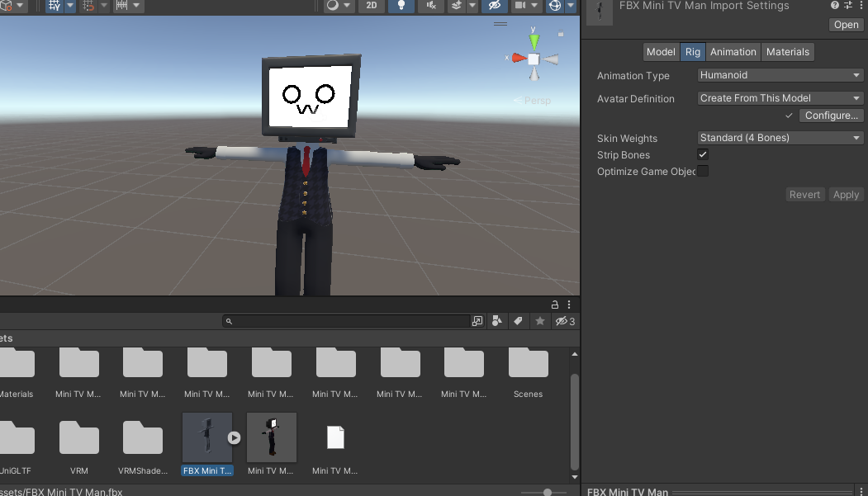Click the Project search field
The width and height of the screenshot is (868, 496).
click(347, 321)
